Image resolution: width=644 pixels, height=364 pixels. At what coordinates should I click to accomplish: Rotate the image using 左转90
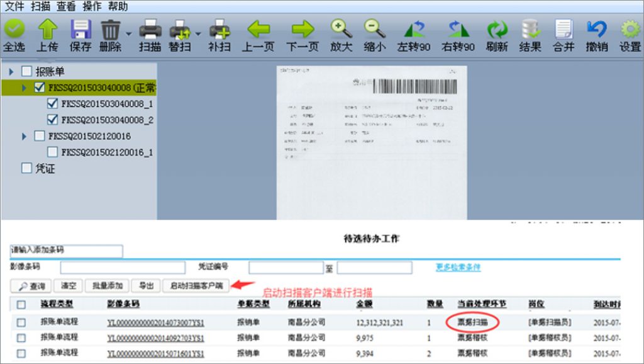point(414,30)
